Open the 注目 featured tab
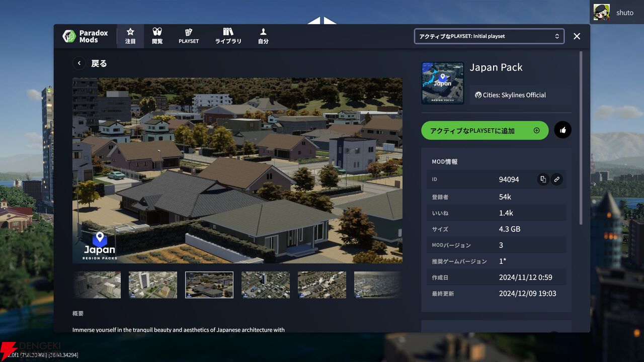 click(130, 36)
